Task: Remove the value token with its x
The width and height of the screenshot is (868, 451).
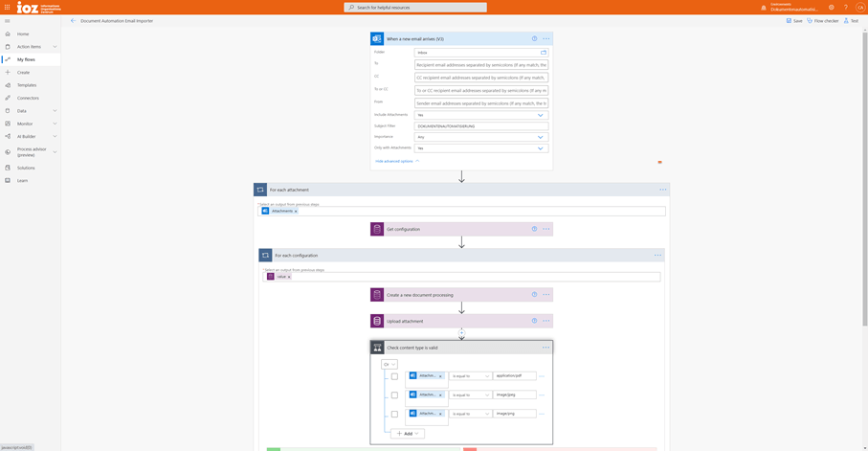Action: [289, 277]
